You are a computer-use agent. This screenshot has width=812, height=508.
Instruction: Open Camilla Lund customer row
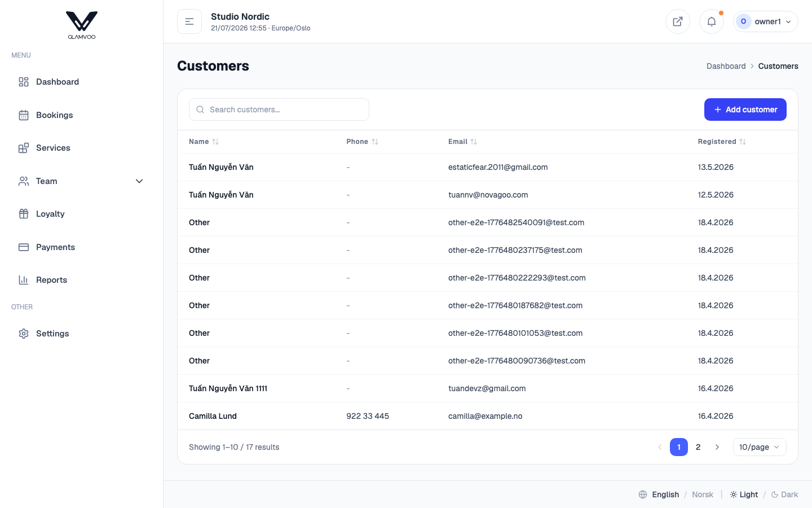click(x=488, y=416)
